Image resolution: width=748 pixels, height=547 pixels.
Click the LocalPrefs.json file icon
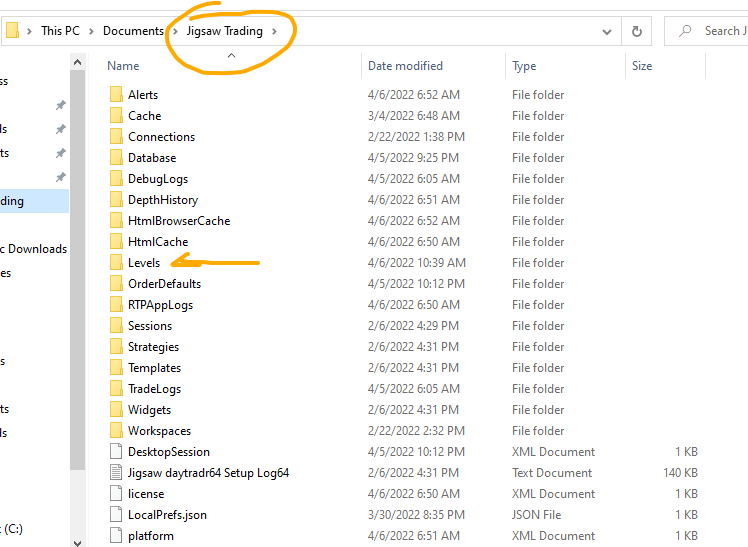(116, 514)
